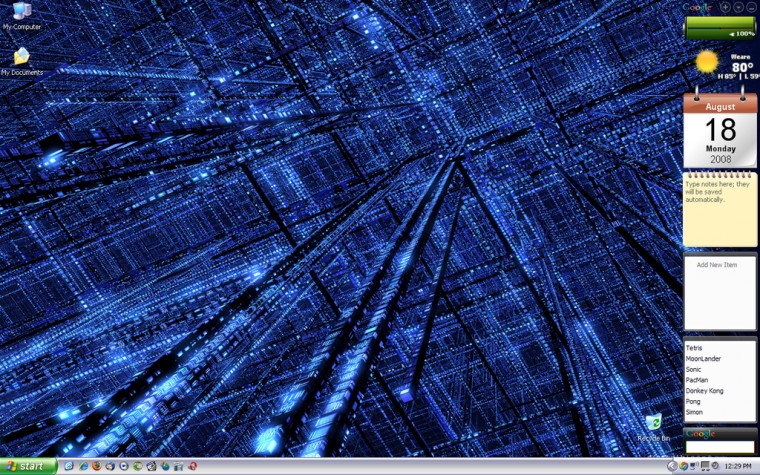Screen dimensions: 760x475
Task: Click the year 2008 on calendar gadget
Action: point(721,159)
